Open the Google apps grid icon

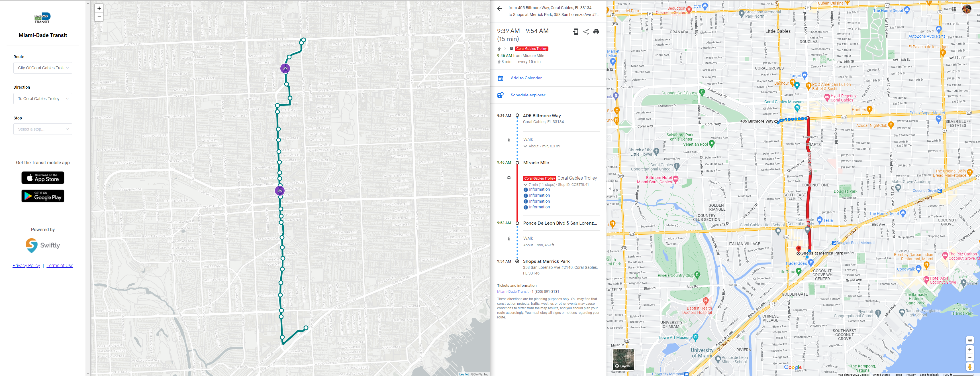954,9
